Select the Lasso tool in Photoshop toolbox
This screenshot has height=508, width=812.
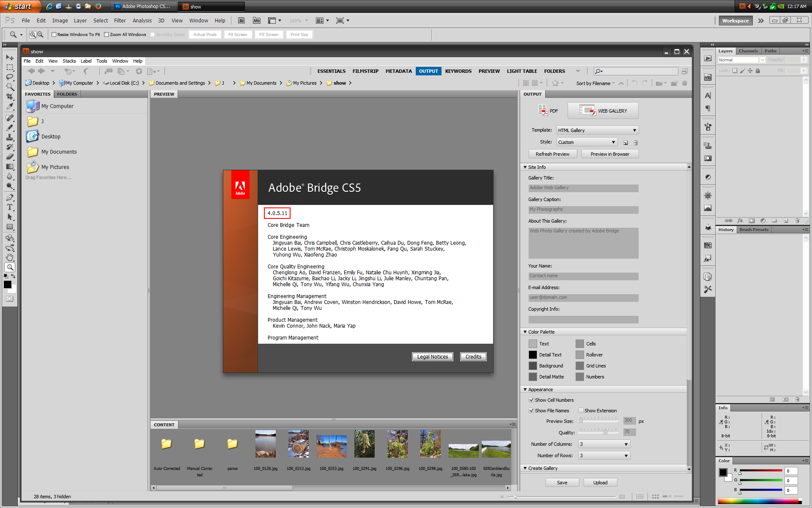(9, 77)
